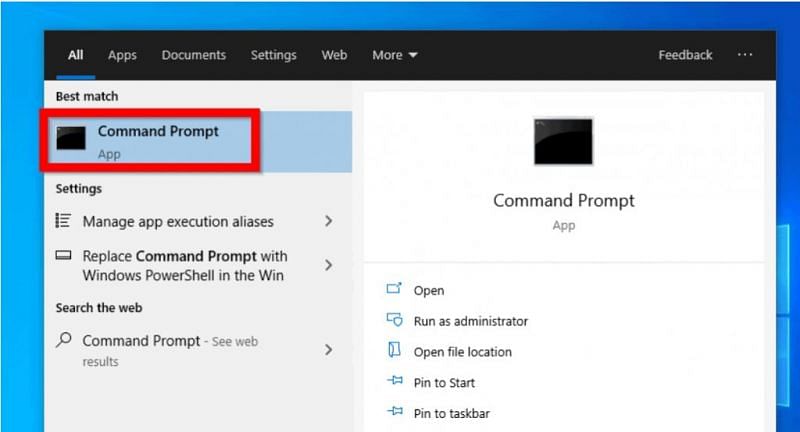Click the Feedback button
The image size is (800, 432).
[685, 55]
